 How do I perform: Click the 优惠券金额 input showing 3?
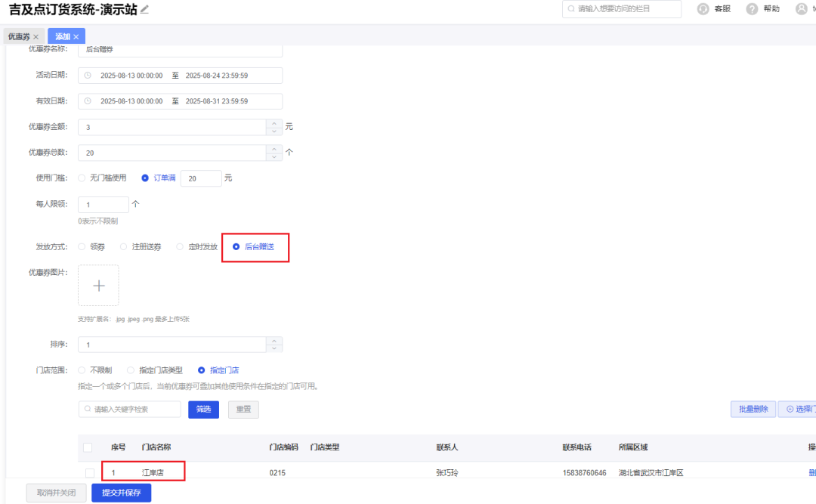tap(172, 127)
